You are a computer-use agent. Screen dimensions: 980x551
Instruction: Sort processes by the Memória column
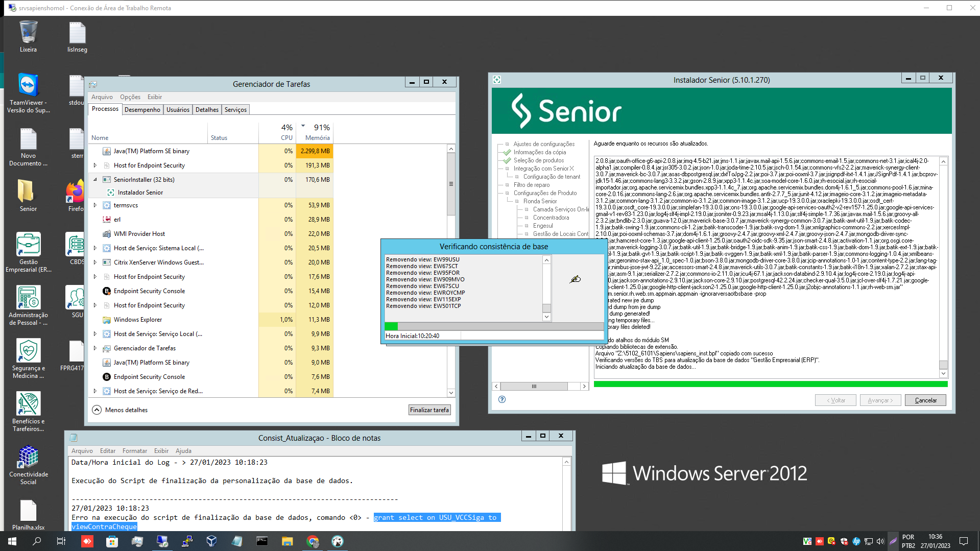click(x=315, y=132)
